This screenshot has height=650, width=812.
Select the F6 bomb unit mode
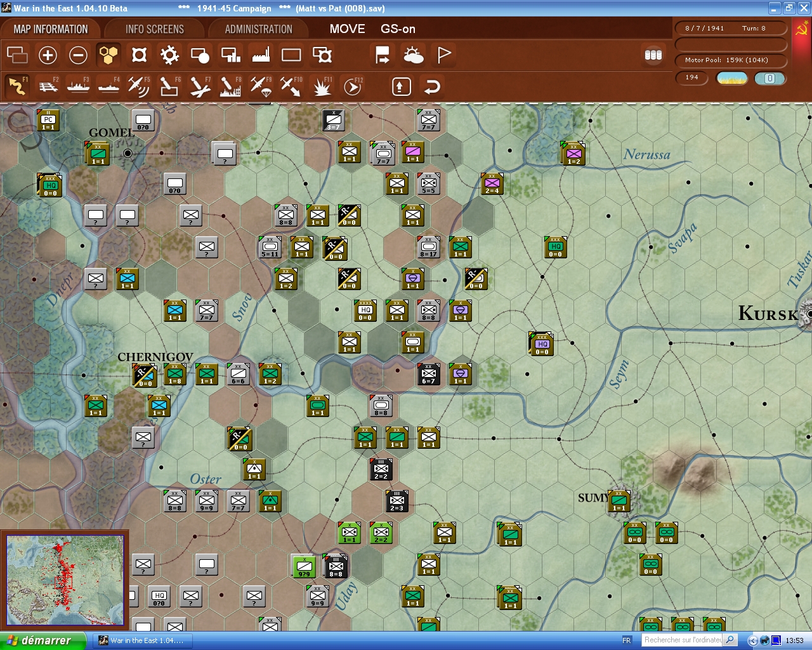point(169,86)
